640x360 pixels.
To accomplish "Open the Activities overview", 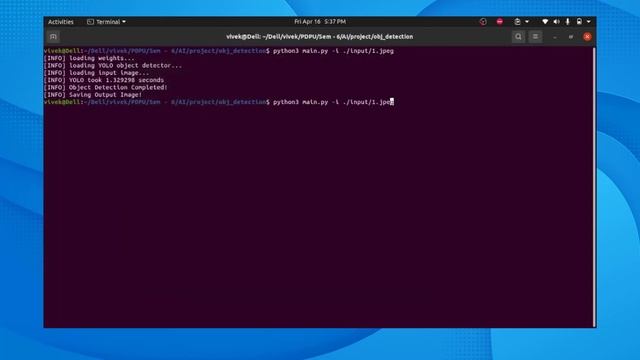I will click(x=61, y=22).
